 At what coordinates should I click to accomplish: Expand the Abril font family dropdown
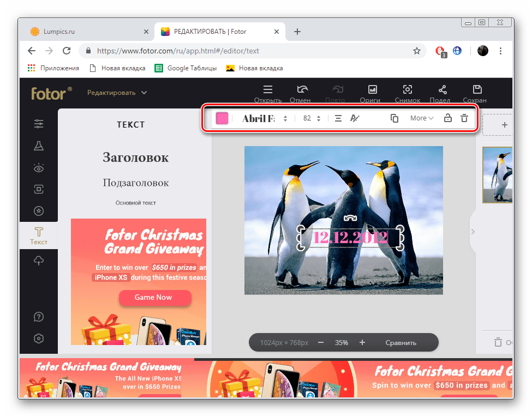click(x=265, y=118)
